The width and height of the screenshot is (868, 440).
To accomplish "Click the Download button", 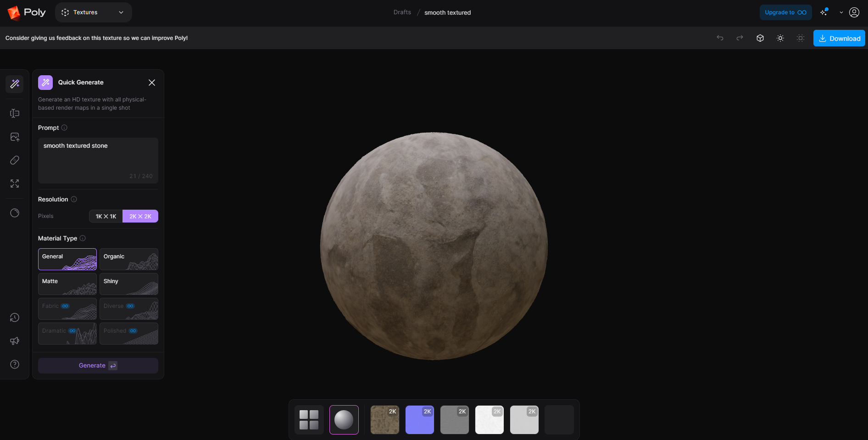I will (x=839, y=38).
